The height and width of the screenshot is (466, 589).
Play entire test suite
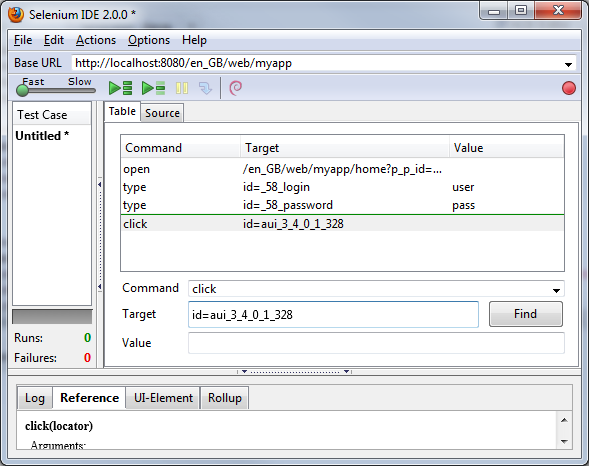[x=120, y=88]
